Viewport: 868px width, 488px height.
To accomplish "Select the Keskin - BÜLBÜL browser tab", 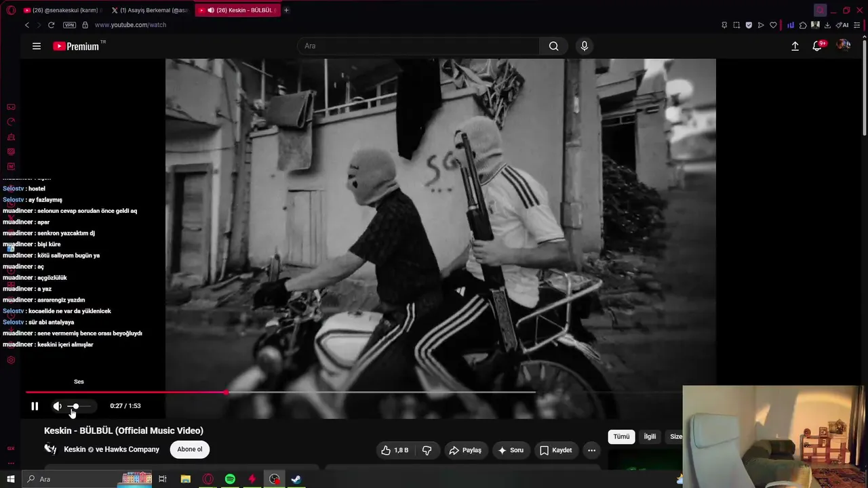I will point(237,10).
